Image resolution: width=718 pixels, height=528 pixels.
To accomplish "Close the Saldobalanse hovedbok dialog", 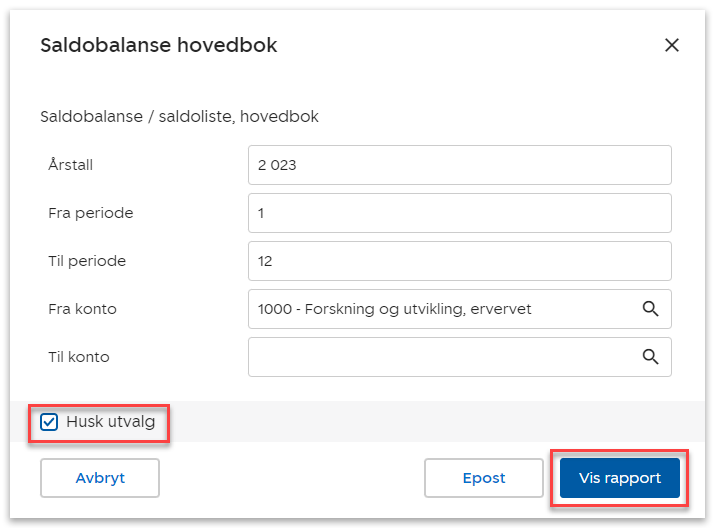I will [x=672, y=45].
